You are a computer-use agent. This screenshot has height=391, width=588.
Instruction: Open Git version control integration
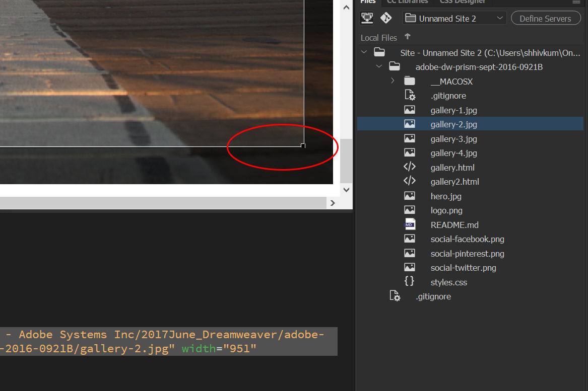pos(386,18)
